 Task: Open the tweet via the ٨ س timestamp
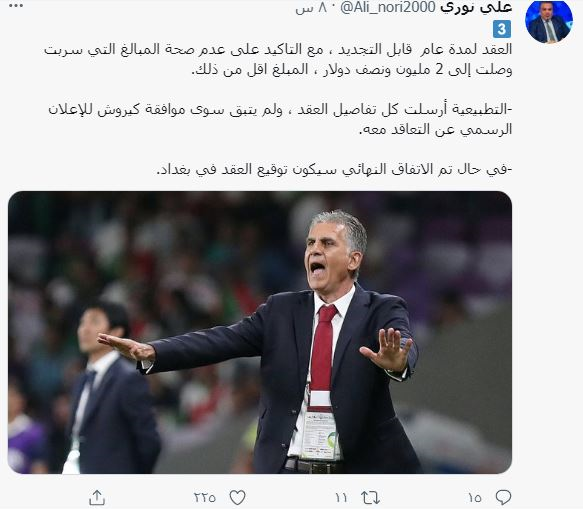[311, 8]
